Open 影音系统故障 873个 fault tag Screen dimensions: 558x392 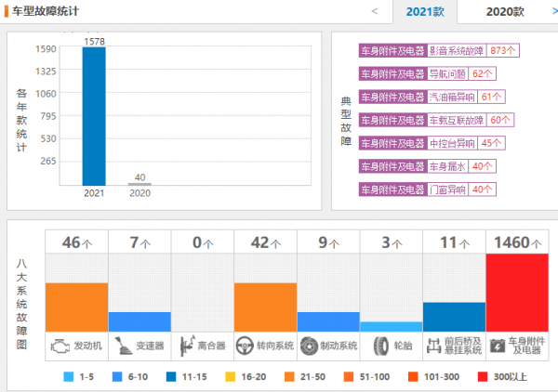click(439, 50)
